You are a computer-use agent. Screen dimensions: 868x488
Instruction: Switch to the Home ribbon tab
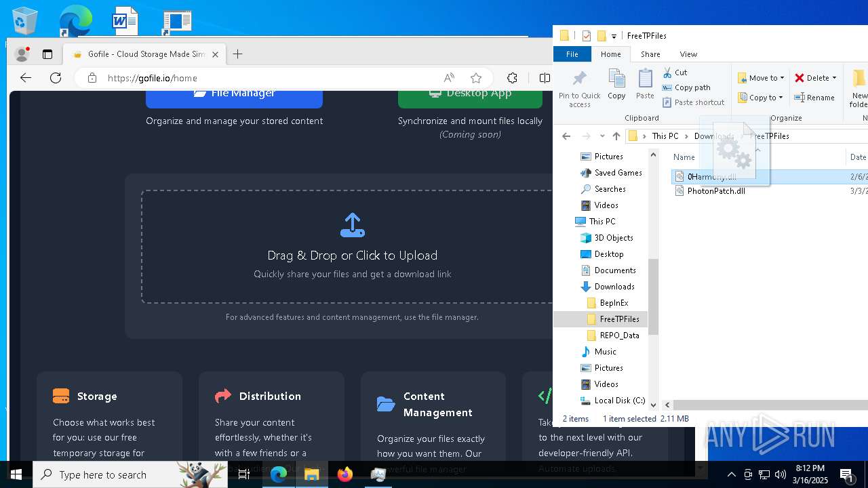(x=610, y=54)
